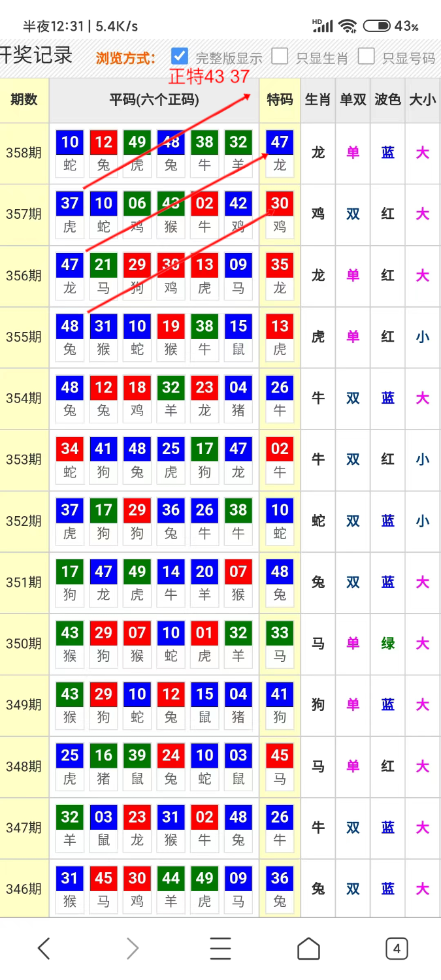Open the tabs switcher showing 4

pos(397,948)
